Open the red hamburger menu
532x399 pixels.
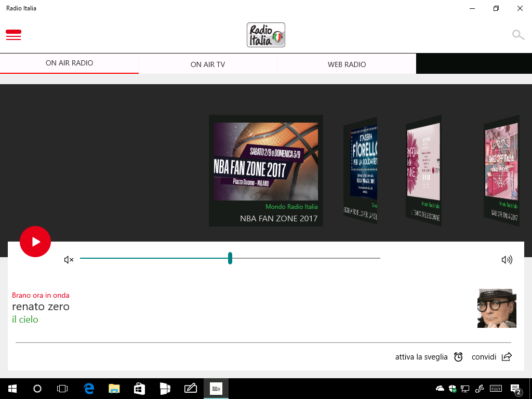pos(14,35)
